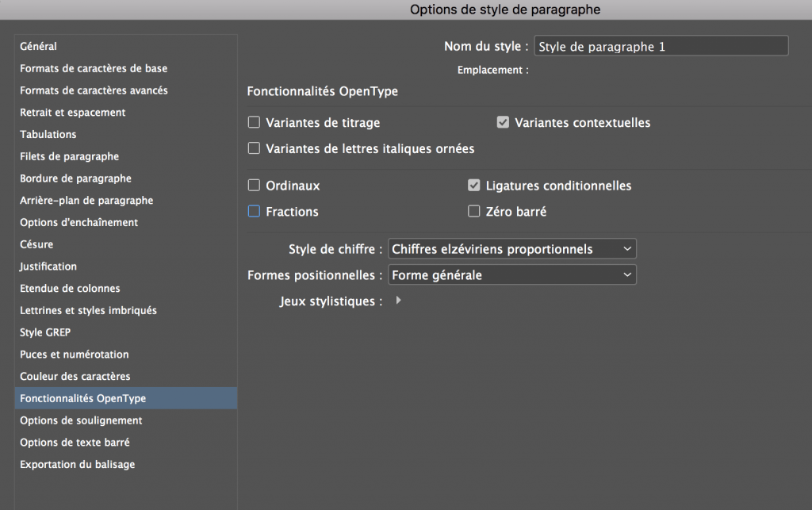Viewport: 812px width, 510px height.
Task: Open Exportation du balisage section
Action: (x=78, y=464)
